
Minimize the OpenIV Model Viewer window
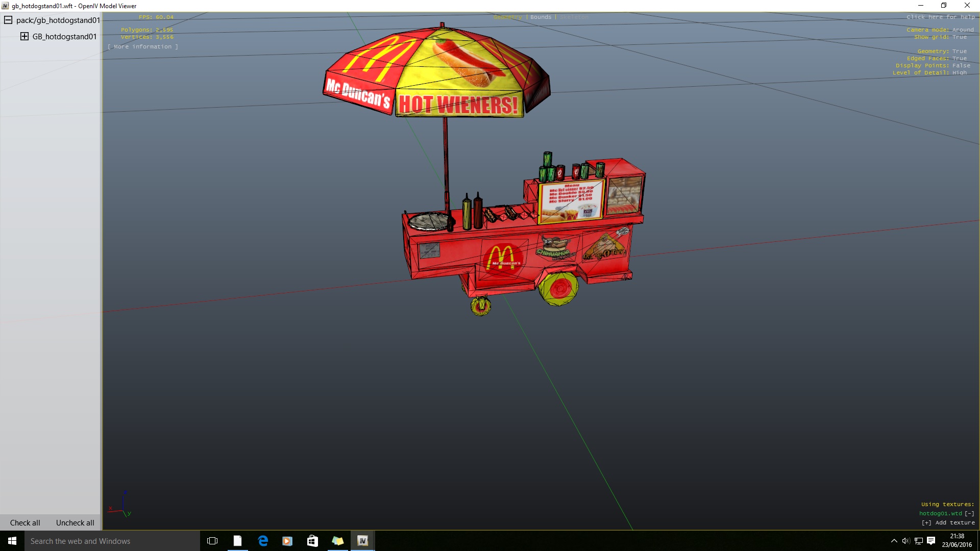(921, 6)
